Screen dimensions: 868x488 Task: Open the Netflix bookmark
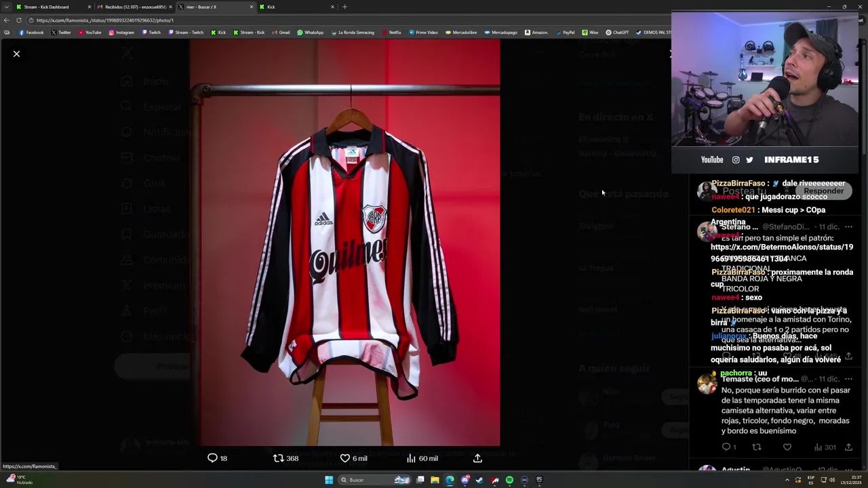click(391, 33)
